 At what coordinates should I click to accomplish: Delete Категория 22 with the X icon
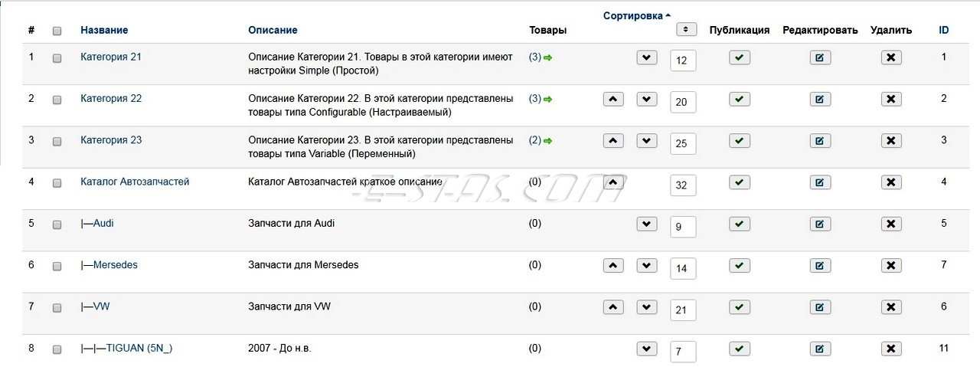[x=891, y=99]
